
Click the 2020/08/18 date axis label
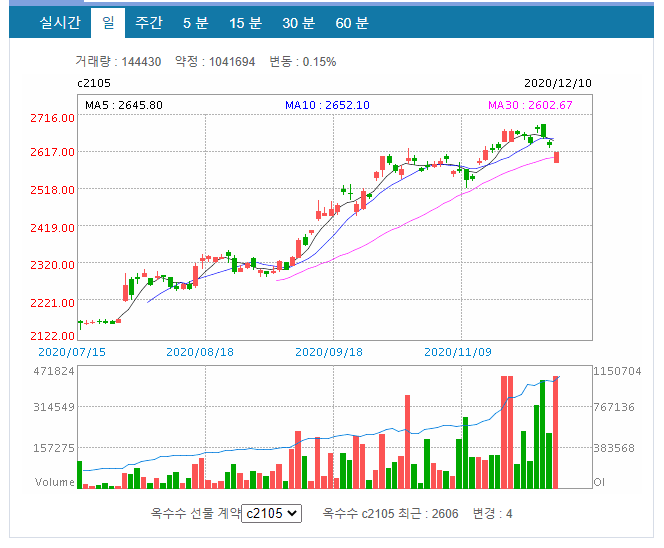(200, 352)
